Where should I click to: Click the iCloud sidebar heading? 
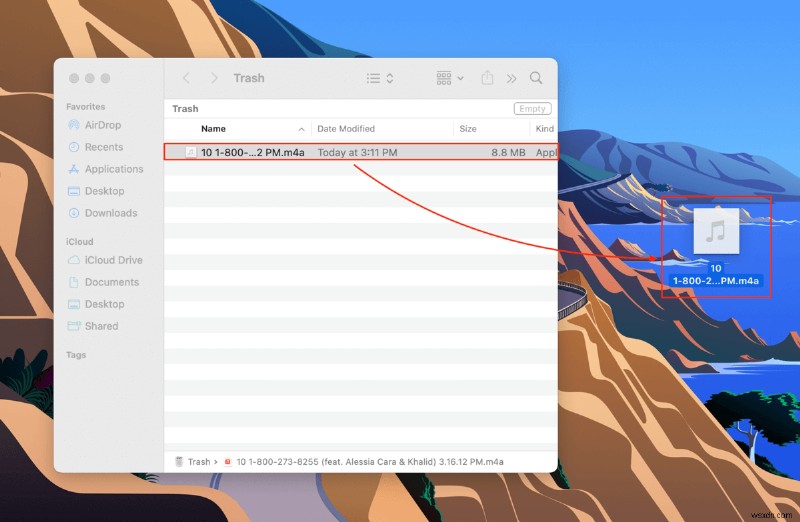point(80,241)
